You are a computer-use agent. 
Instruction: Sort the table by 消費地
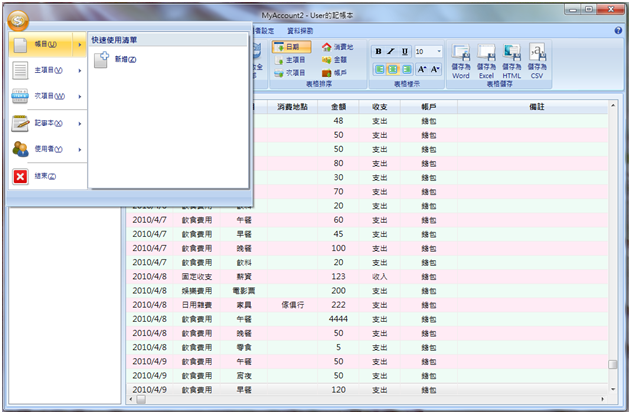click(337, 47)
